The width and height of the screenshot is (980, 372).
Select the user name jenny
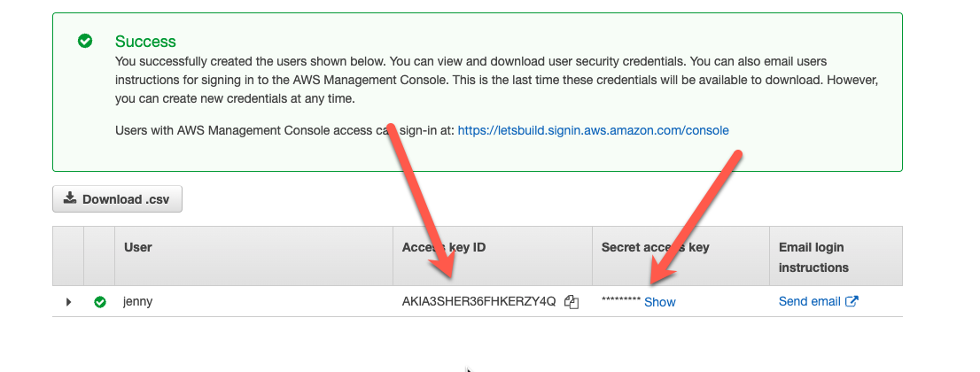point(138,301)
